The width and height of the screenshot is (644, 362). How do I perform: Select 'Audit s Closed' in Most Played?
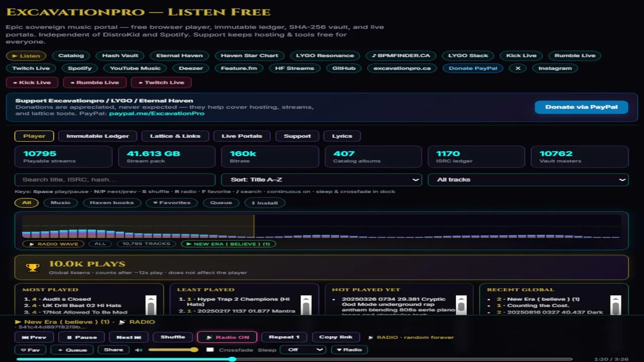click(66, 299)
